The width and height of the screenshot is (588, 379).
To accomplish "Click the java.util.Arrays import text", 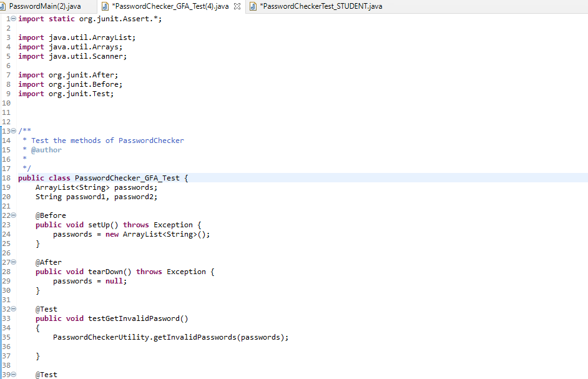I will point(86,47).
